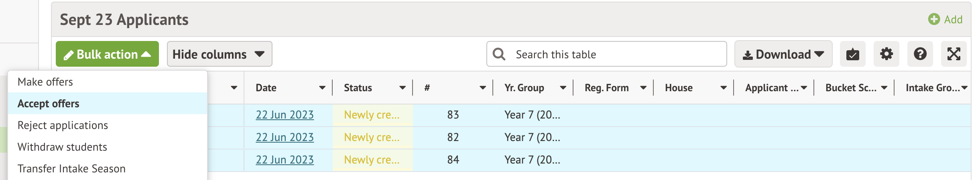Expand table to full screen

[954, 54]
